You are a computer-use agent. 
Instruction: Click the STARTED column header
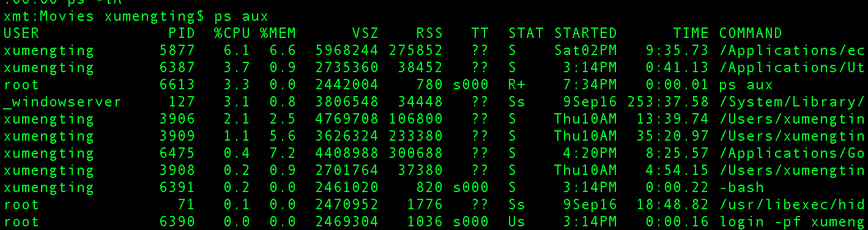tap(585, 33)
